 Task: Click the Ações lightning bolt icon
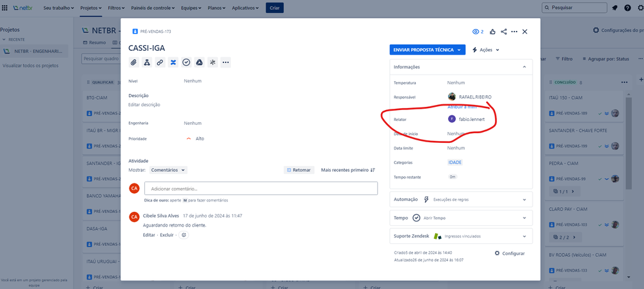[475, 50]
